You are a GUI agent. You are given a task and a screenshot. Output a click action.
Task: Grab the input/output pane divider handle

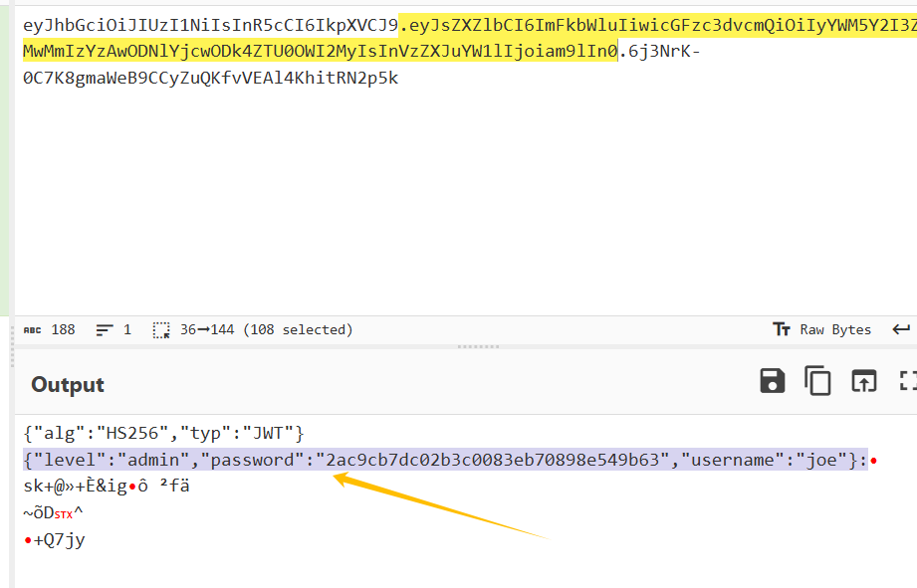click(x=478, y=346)
